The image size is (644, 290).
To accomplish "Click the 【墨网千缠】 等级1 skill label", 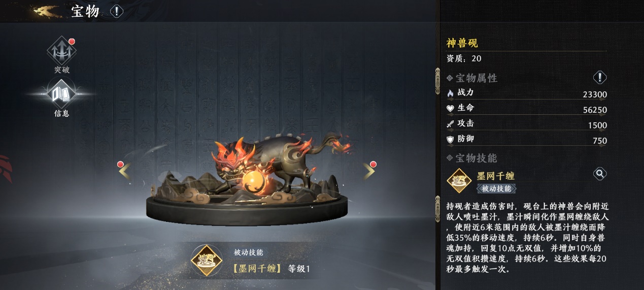I will point(270,269).
